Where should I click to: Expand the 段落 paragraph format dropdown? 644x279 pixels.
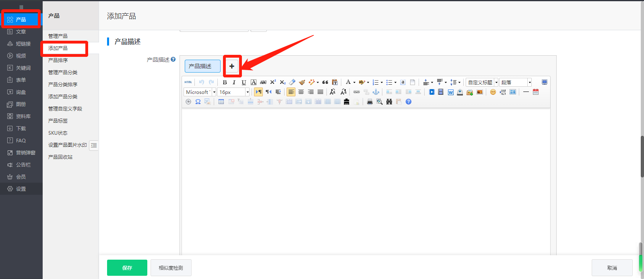point(529,82)
